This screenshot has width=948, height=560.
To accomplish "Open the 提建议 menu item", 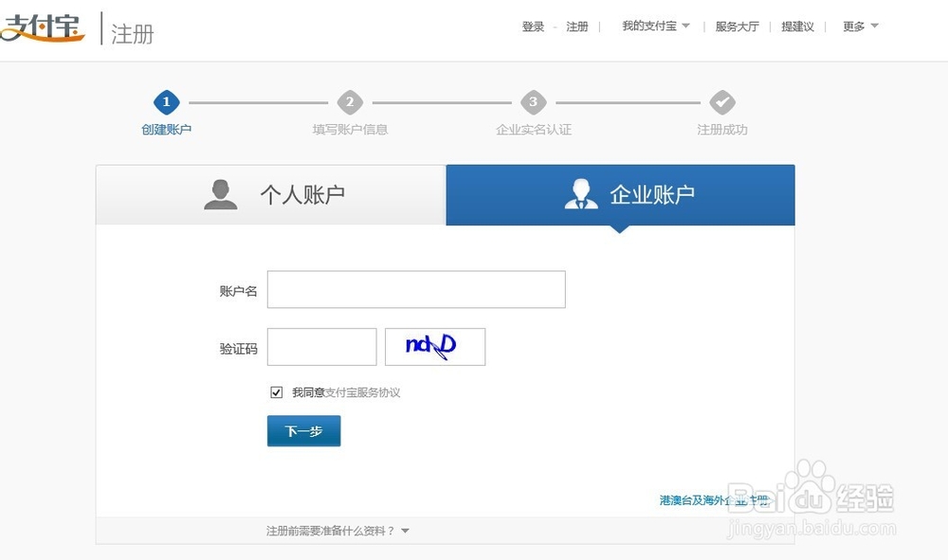I will pyautogui.click(x=797, y=26).
